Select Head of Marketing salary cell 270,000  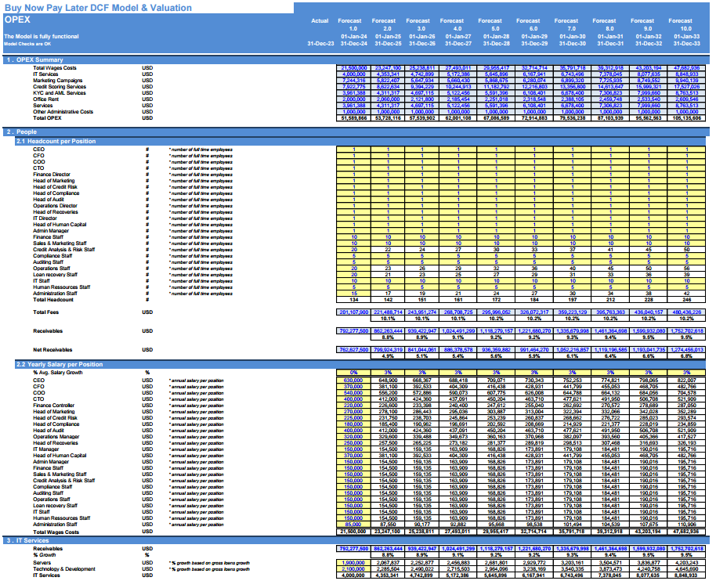[354, 412]
